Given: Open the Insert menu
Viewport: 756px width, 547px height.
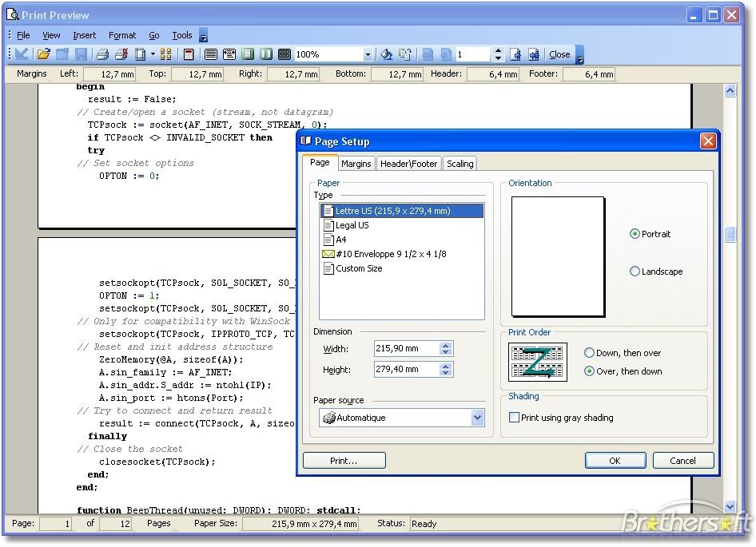Looking at the screenshot, I should click(84, 35).
